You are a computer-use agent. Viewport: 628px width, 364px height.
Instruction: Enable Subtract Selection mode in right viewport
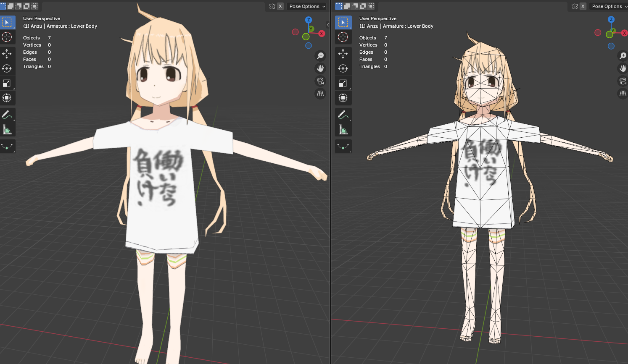(355, 6)
